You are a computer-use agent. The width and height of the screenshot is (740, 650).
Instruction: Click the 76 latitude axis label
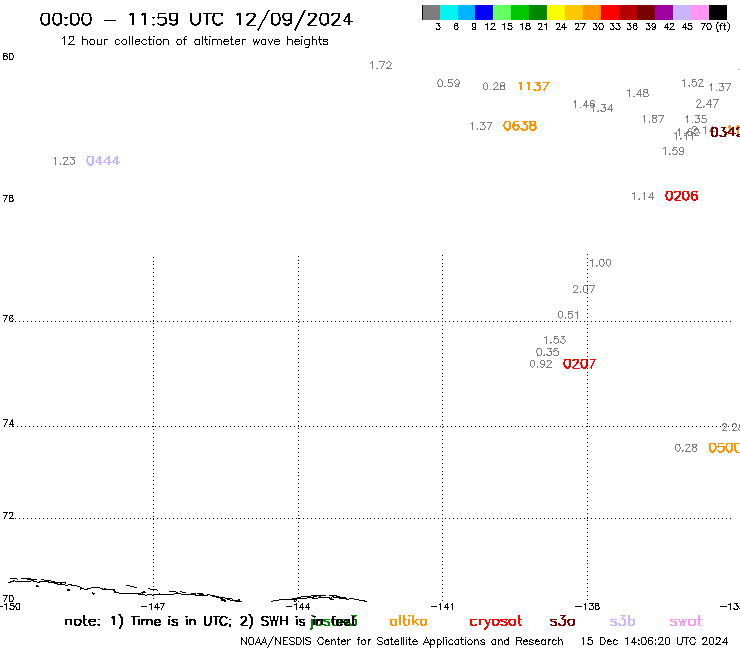pos(8,319)
